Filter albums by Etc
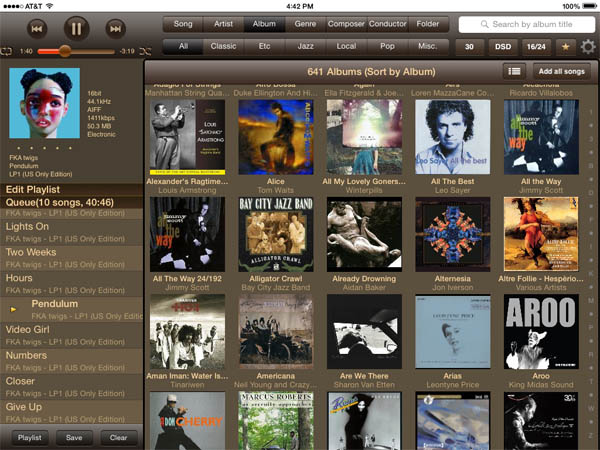Viewport: 600px width, 450px height. [264, 46]
